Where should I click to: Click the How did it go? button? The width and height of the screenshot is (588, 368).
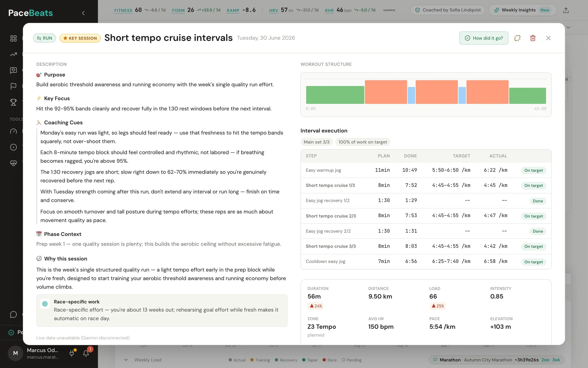coord(484,38)
